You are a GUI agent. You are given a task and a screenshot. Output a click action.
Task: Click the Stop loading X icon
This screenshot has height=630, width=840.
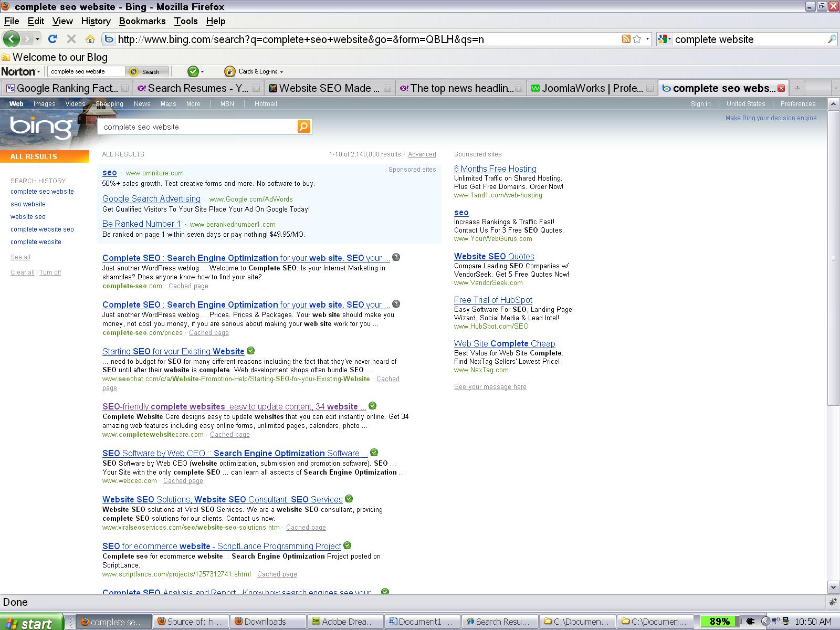point(71,39)
